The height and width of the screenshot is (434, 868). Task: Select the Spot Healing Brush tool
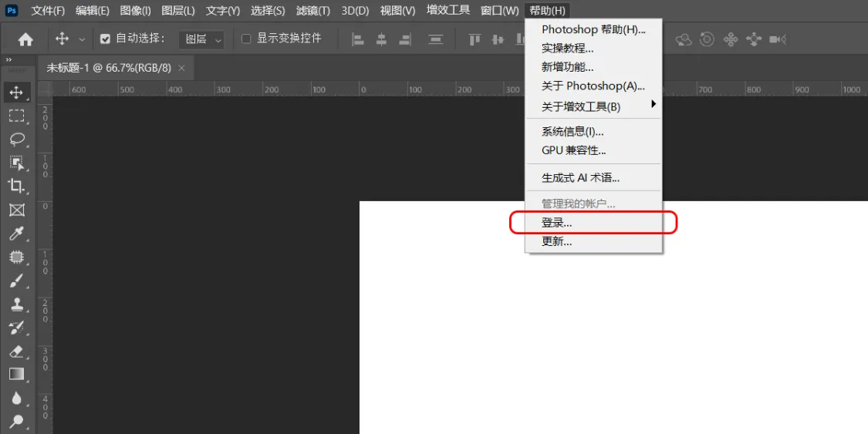17,257
